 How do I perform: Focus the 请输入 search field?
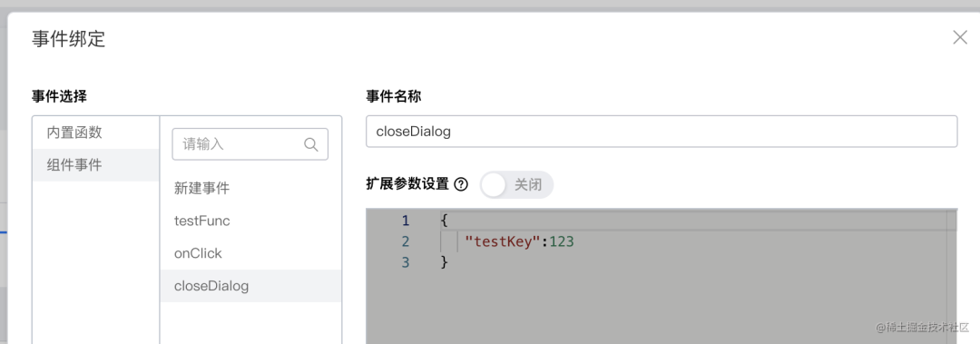[250, 144]
